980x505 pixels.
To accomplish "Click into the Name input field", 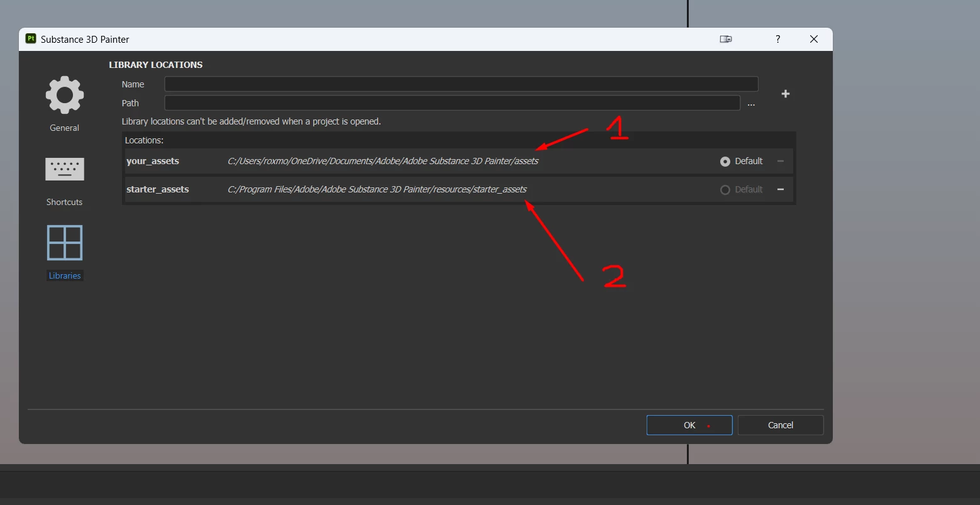I will [x=461, y=84].
